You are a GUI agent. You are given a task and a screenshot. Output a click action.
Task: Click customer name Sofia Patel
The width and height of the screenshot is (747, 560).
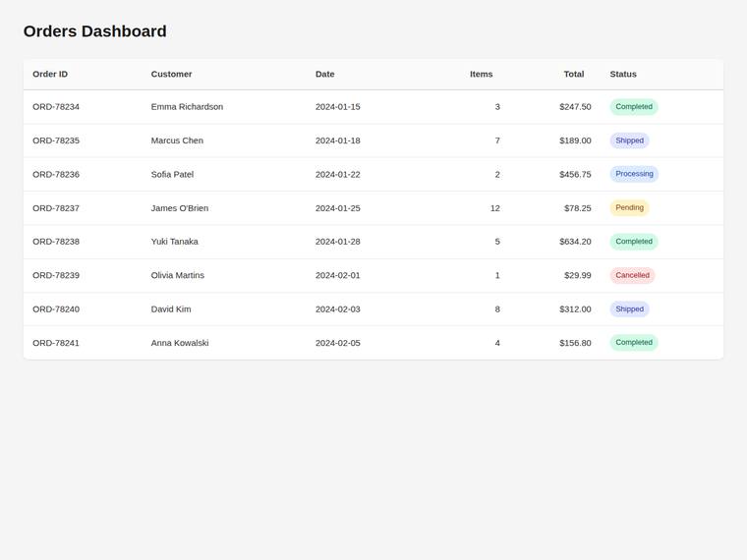coord(172,174)
